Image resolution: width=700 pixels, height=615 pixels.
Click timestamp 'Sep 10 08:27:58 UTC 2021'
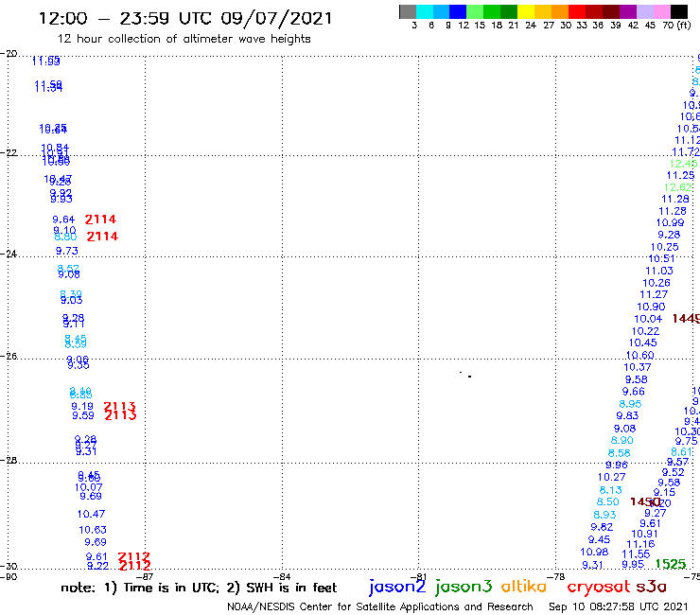coord(619,606)
